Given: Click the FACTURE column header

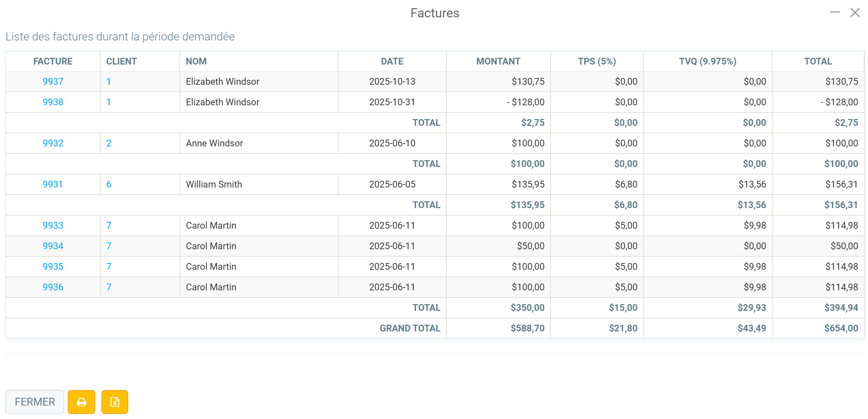Looking at the screenshot, I should 53,61.
